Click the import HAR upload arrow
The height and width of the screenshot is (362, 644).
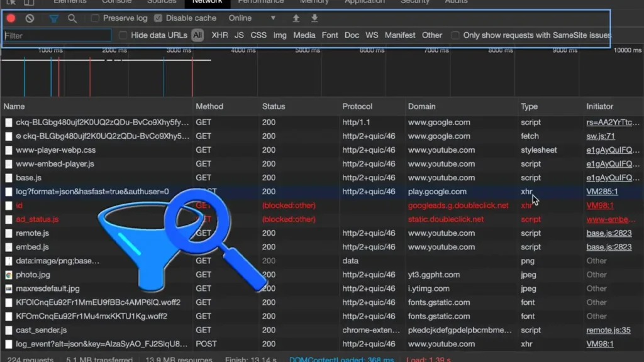(296, 18)
